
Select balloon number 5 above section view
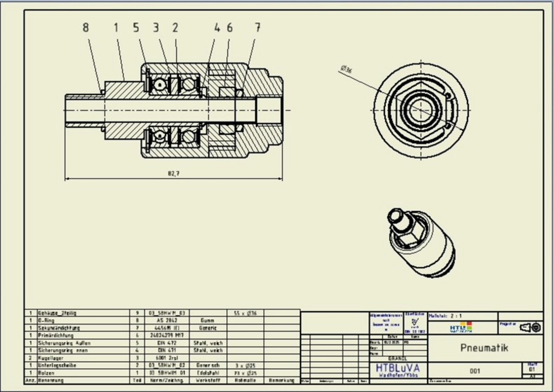tap(136, 28)
